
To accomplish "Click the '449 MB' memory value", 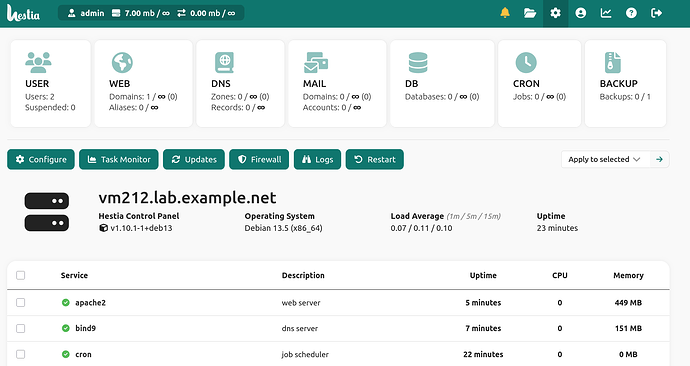I will 628,303.
